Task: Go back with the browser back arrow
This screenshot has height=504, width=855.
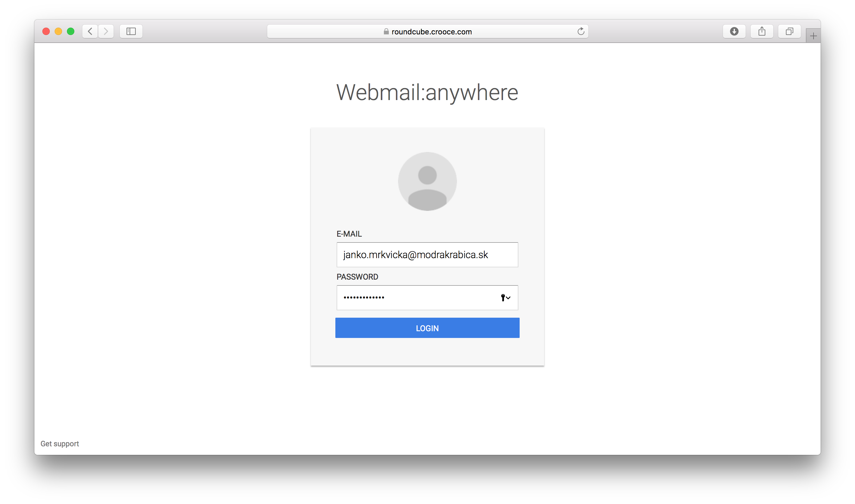Action: tap(90, 31)
